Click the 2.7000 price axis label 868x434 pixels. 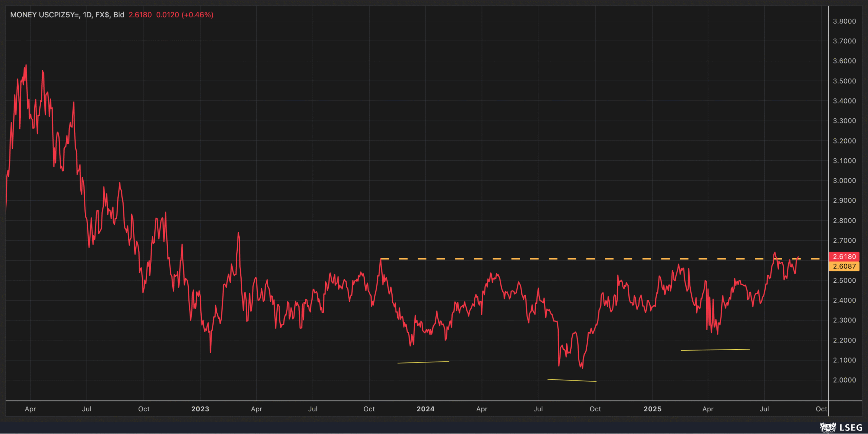click(x=844, y=240)
